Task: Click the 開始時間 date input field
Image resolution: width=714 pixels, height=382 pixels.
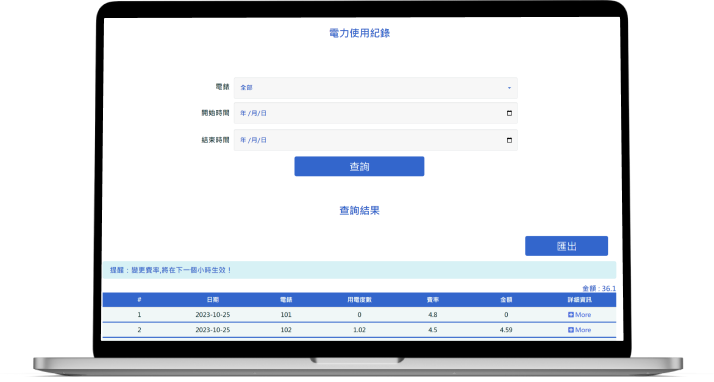Action: tap(376, 113)
